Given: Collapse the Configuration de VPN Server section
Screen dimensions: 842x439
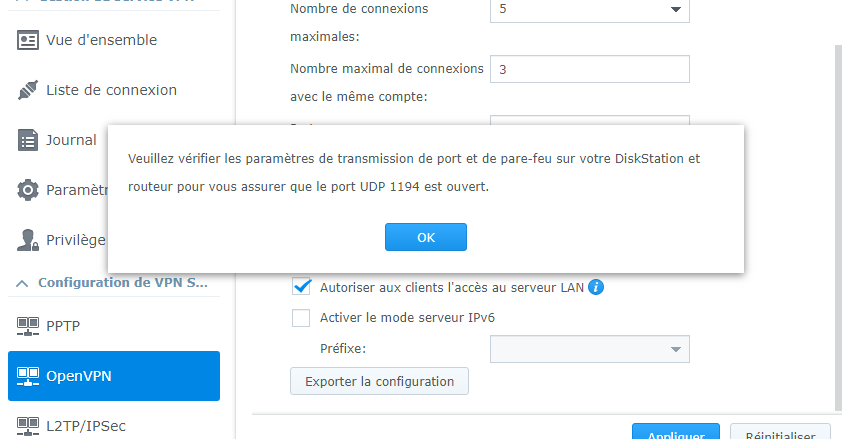Looking at the screenshot, I should click(x=22, y=283).
